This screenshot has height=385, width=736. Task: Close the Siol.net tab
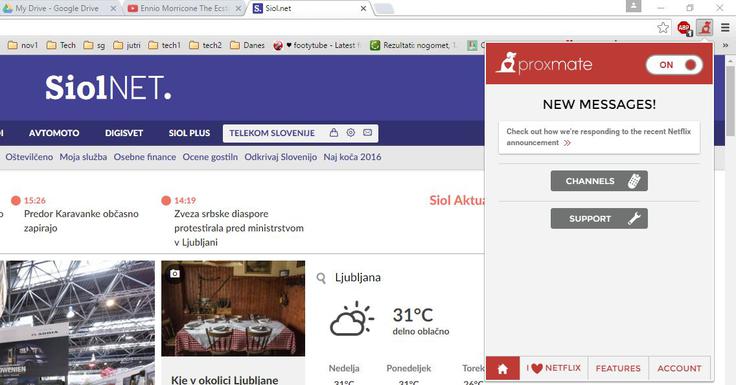pos(363,8)
